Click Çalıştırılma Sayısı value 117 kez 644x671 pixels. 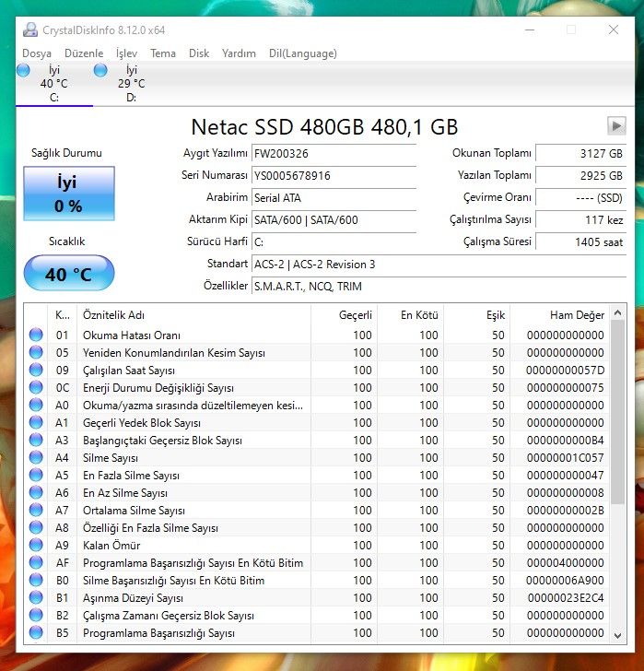click(580, 220)
